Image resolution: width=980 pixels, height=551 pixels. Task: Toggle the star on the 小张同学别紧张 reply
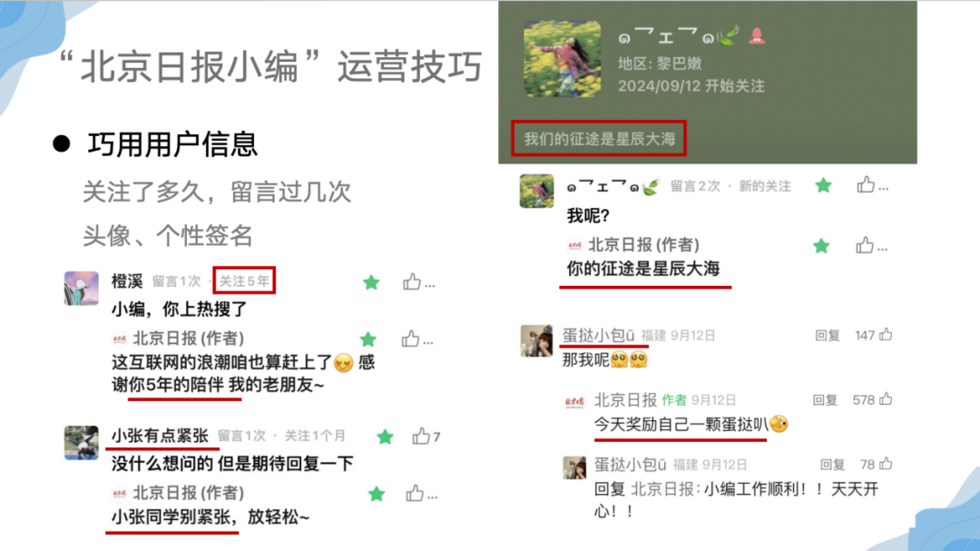point(377,494)
